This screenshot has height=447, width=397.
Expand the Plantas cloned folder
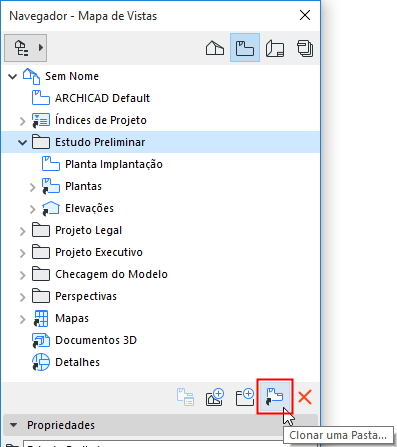32,187
